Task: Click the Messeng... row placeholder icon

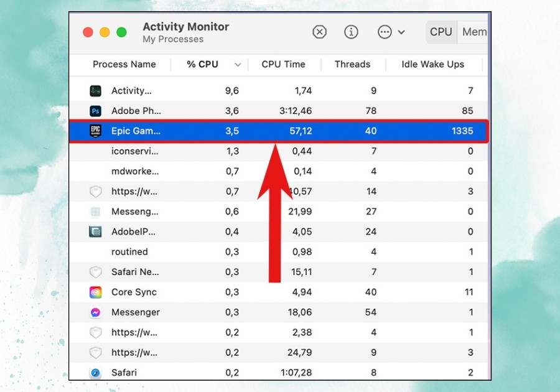Action: click(95, 212)
